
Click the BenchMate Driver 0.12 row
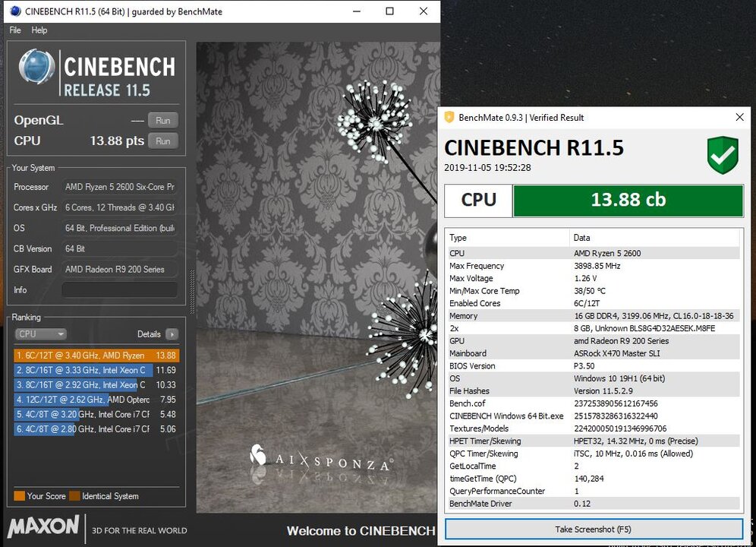coord(594,504)
